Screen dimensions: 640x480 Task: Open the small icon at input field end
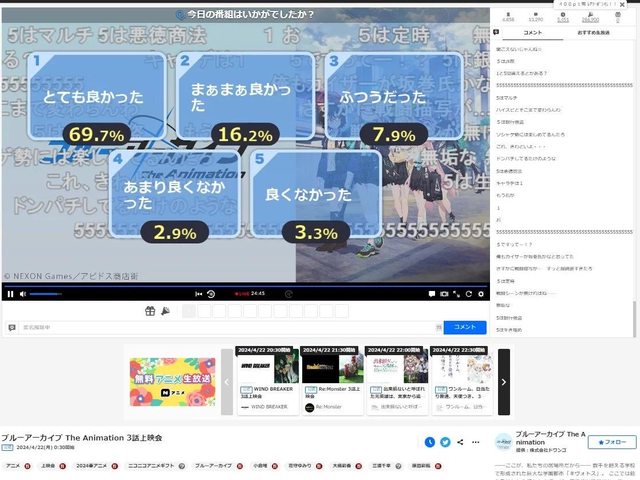tap(439, 327)
